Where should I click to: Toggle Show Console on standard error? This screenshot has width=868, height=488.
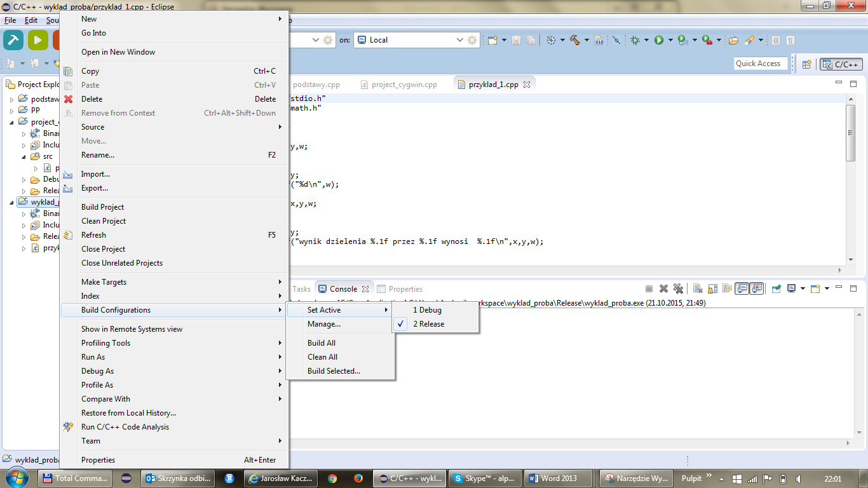(x=756, y=288)
